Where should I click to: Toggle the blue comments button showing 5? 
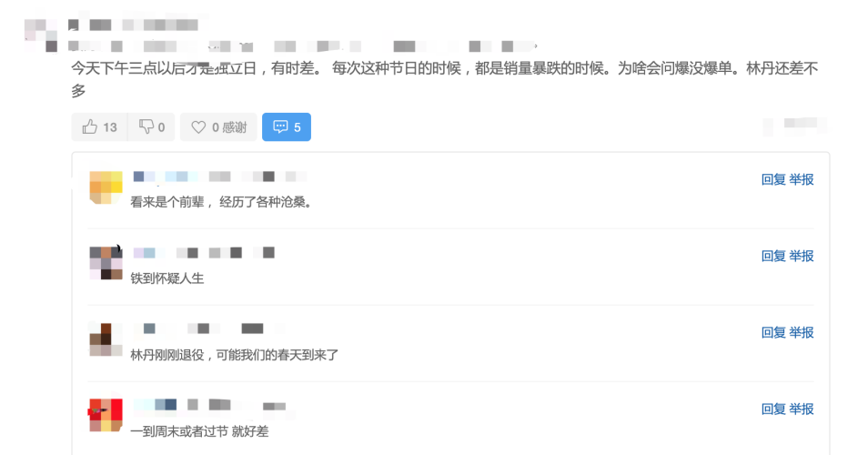tap(287, 127)
